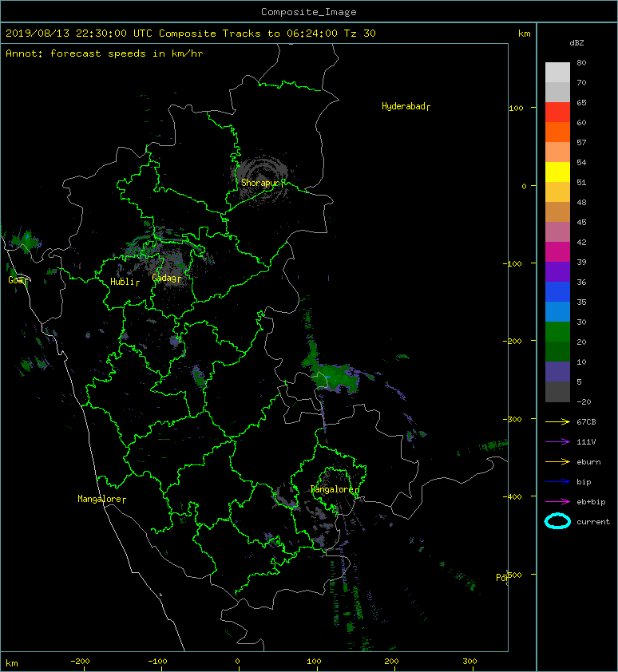The height and width of the screenshot is (672, 618).
Task: Click the Composite_Image title
Action: [309, 12]
